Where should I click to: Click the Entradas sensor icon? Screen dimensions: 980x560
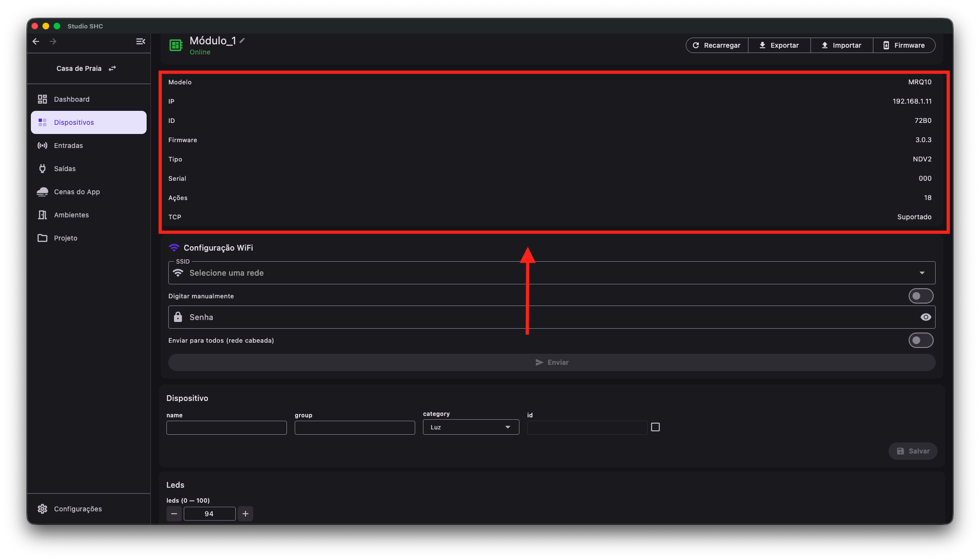coord(42,146)
